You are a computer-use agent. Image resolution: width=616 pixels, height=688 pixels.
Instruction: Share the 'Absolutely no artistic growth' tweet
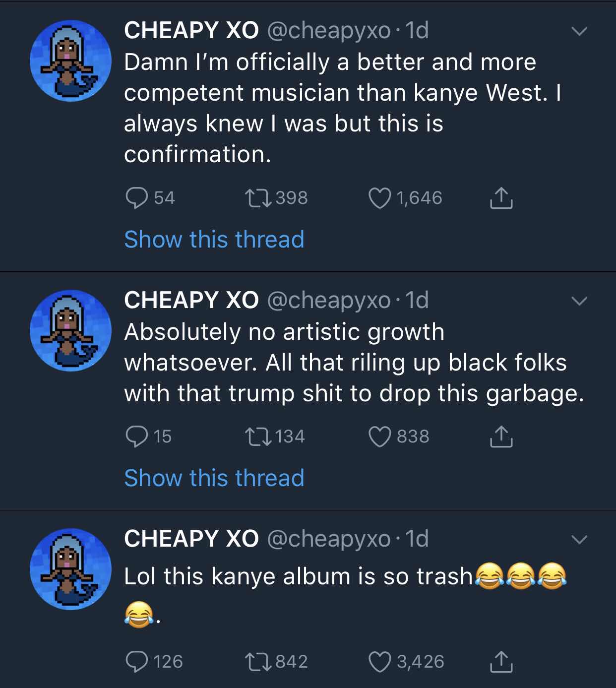[501, 437]
